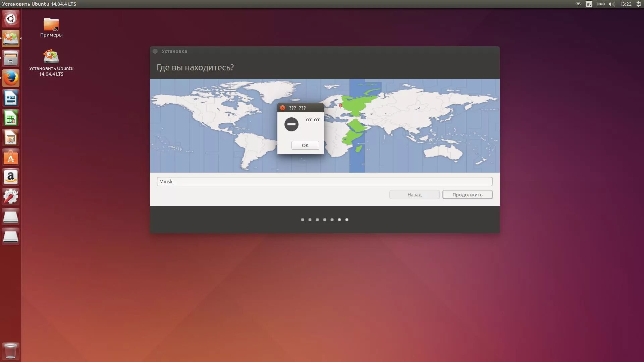
Task: Click the Продолжить button
Action: [467, 195]
